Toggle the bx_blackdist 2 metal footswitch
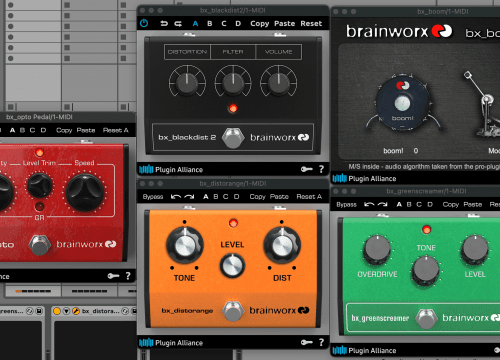500x360 pixels. 233,137
